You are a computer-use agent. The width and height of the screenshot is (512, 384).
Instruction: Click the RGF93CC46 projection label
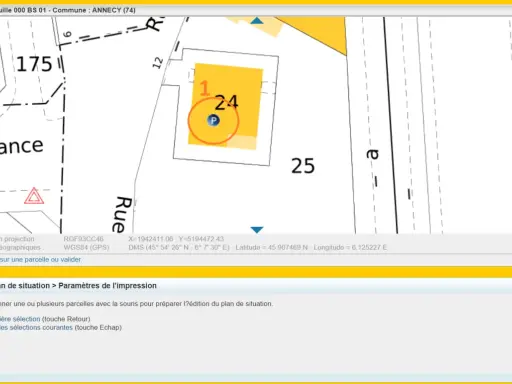[83, 239]
